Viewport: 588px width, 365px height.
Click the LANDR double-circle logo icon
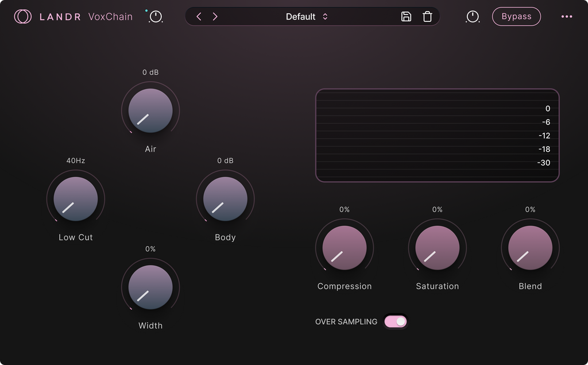22,17
